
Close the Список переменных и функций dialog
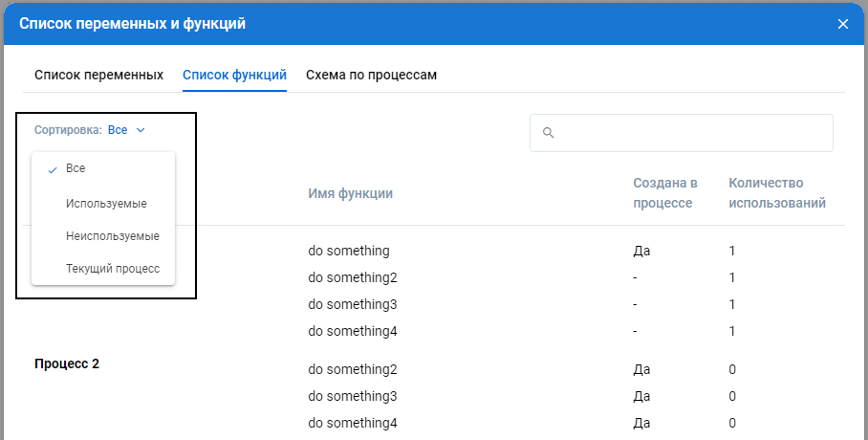pos(842,24)
